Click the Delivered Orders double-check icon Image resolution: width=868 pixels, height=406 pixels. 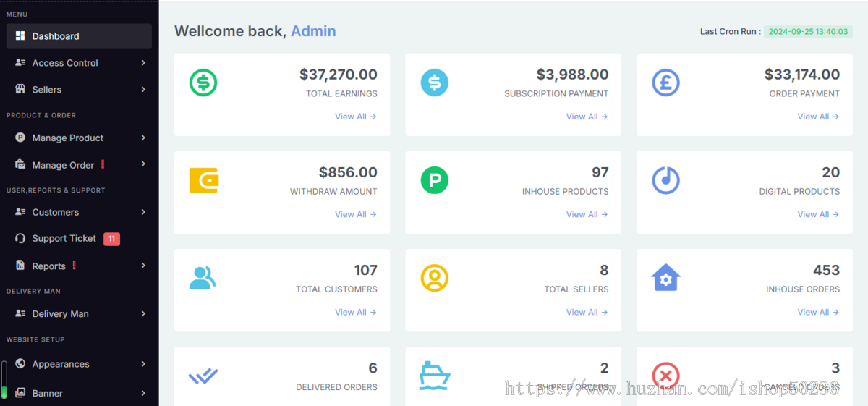pos(203,376)
